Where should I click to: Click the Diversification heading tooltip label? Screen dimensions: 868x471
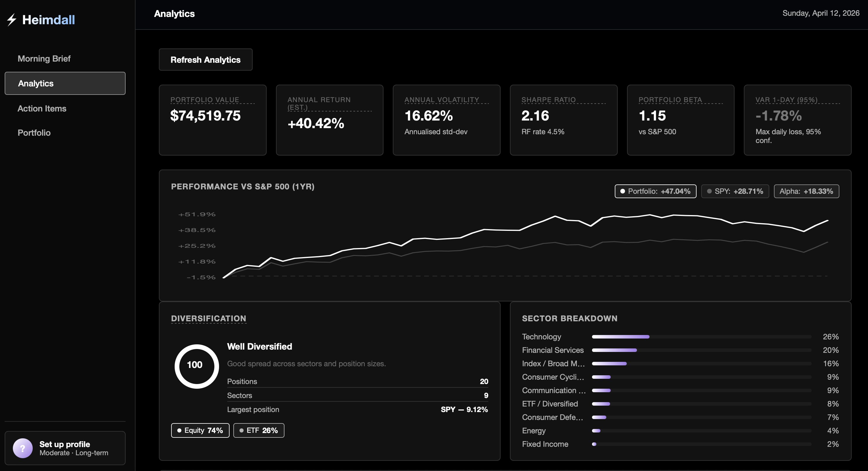pos(208,318)
